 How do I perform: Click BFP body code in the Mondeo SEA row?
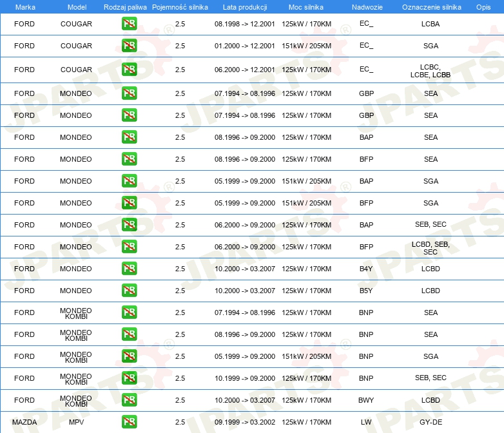click(x=366, y=159)
